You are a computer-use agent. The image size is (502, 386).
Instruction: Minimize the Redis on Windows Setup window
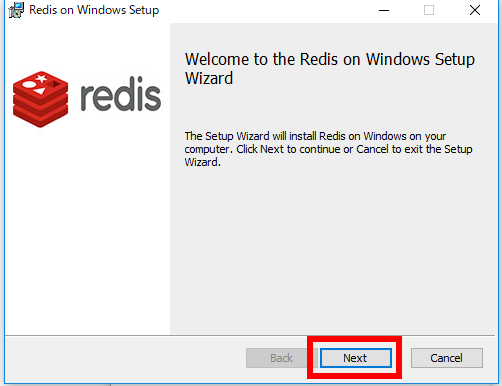click(384, 10)
